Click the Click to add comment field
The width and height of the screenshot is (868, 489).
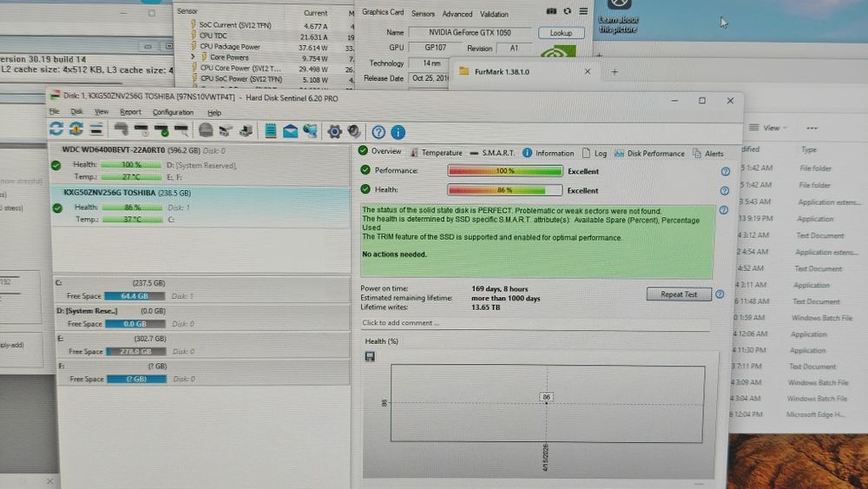pos(536,323)
